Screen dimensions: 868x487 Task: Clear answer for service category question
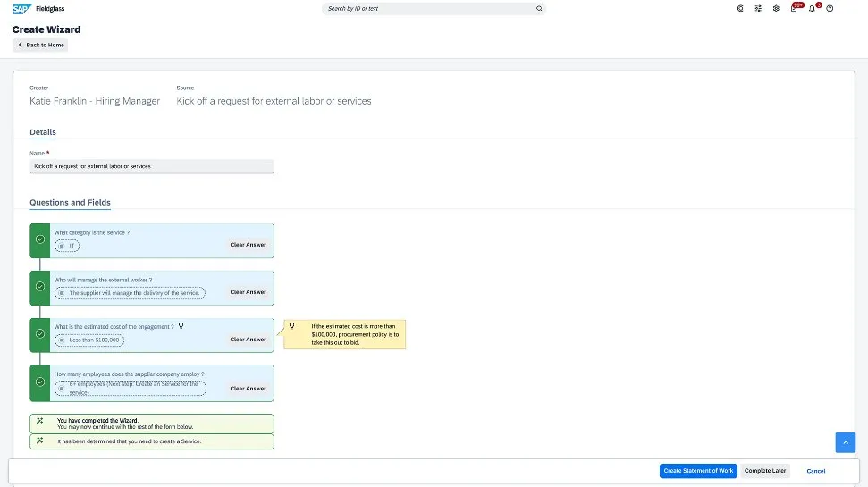[248, 245]
